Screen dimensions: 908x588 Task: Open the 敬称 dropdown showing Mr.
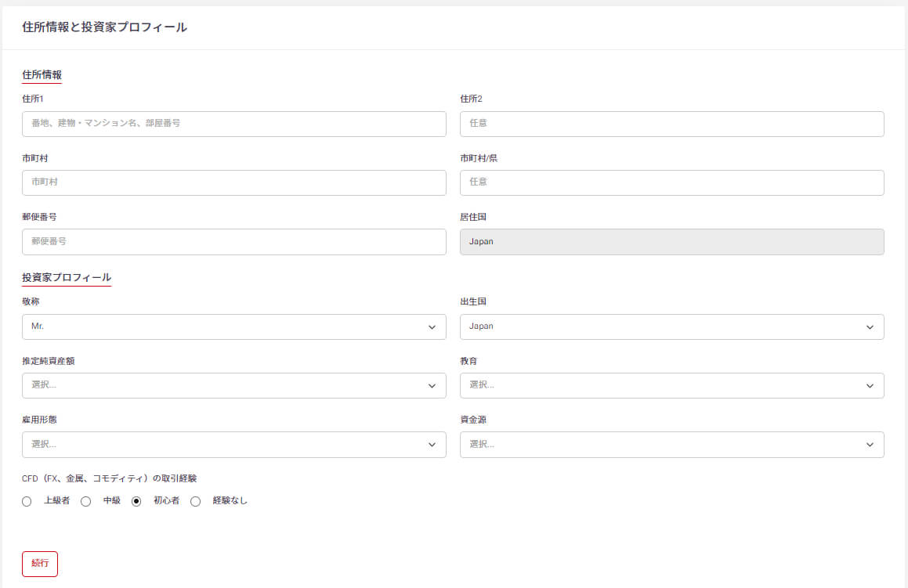tap(233, 326)
